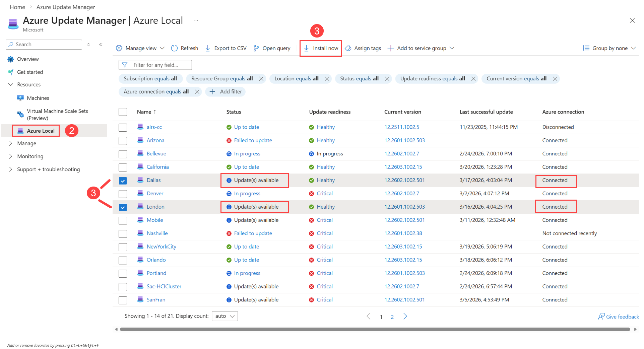
Task: Click the Overview gear icon in sidebar
Action: [11, 59]
